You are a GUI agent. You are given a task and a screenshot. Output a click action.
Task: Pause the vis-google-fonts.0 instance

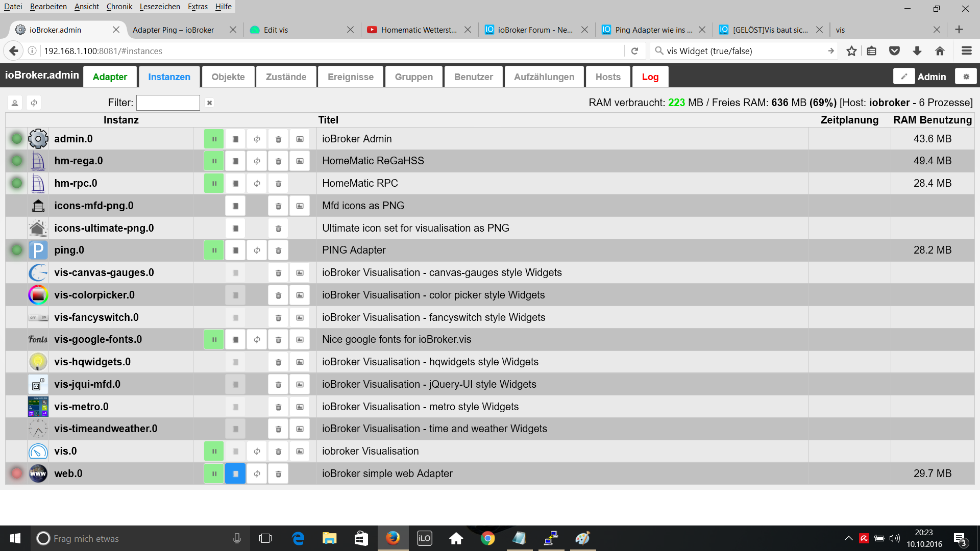click(x=214, y=339)
